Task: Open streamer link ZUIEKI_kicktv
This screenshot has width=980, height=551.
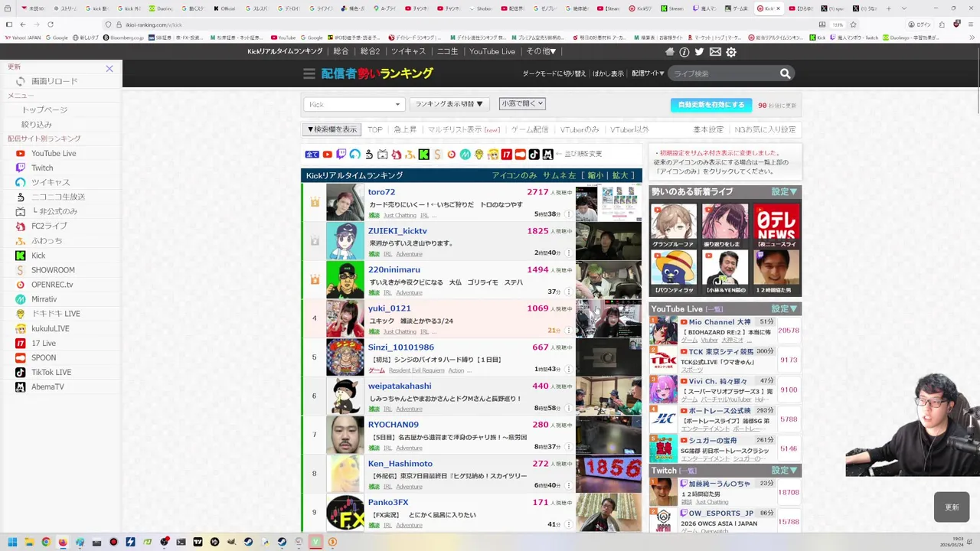Action: pos(397,230)
